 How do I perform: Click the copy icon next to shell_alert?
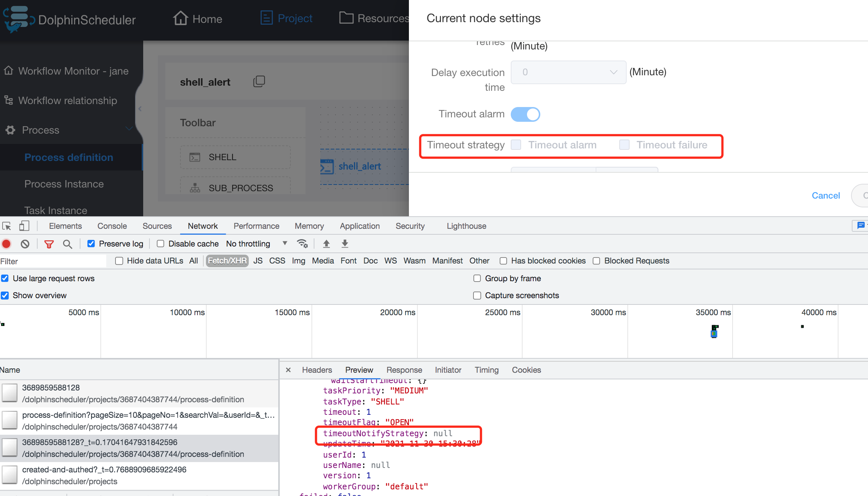[x=259, y=81]
